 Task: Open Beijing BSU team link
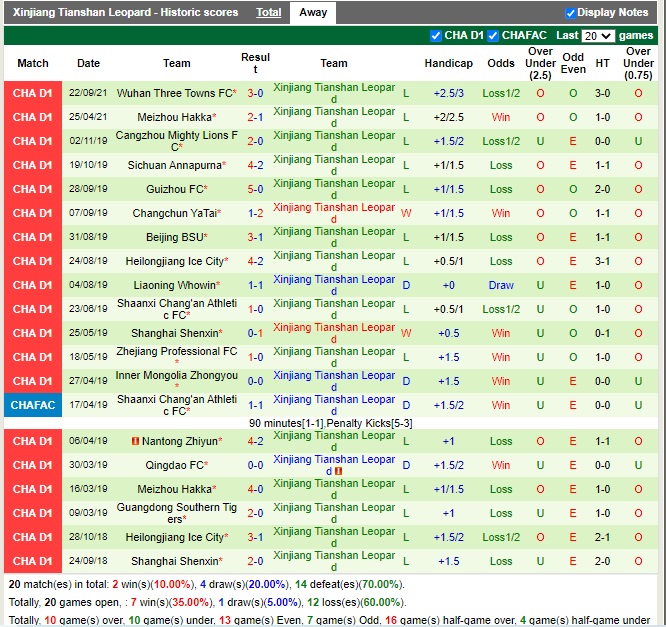(x=174, y=237)
